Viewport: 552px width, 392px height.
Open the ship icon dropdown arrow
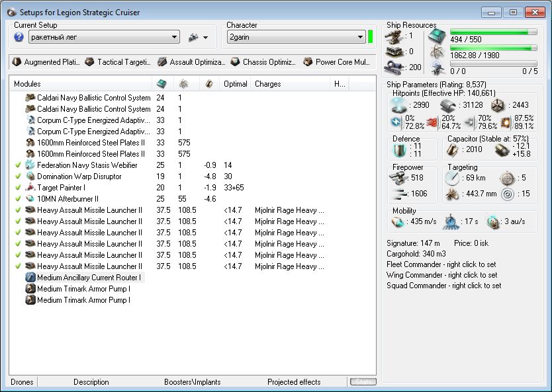(205, 38)
